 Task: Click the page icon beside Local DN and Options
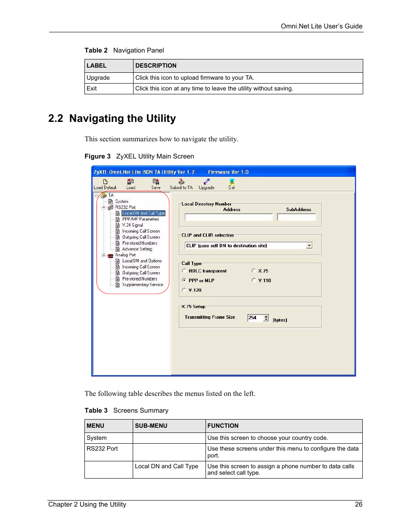(118, 261)
